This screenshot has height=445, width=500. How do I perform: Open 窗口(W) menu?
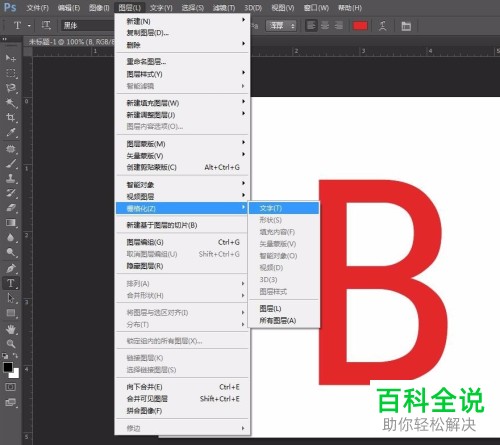click(x=316, y=8)
